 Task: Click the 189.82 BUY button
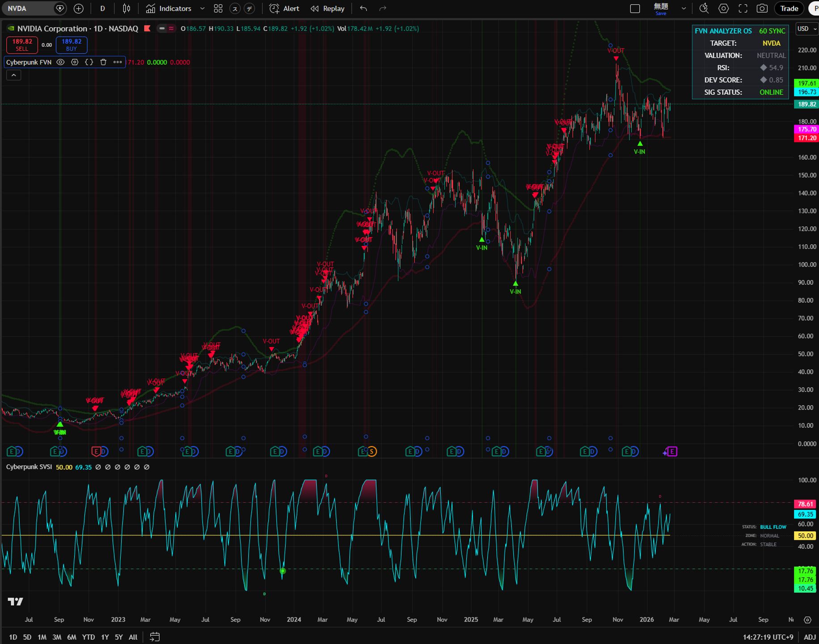point(72,45)
